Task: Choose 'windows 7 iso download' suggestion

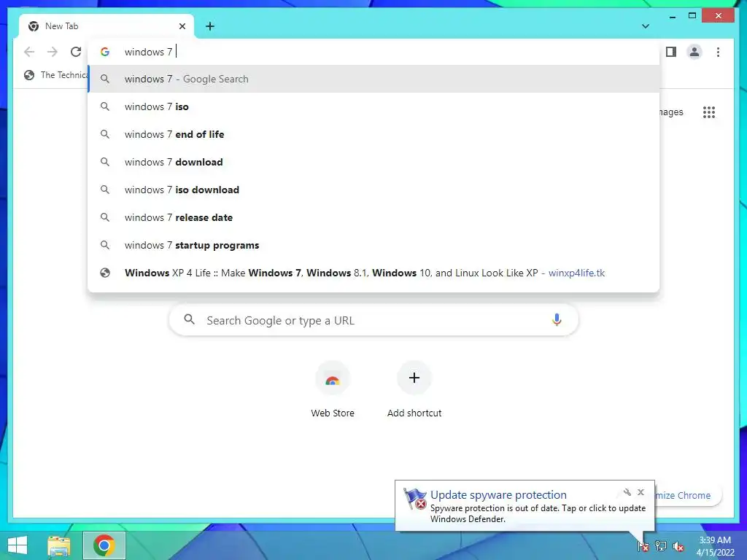Action: pos(374,190)
